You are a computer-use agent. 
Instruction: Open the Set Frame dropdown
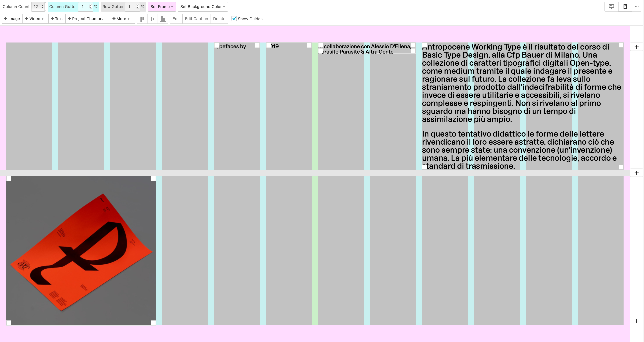pos(162,7)
